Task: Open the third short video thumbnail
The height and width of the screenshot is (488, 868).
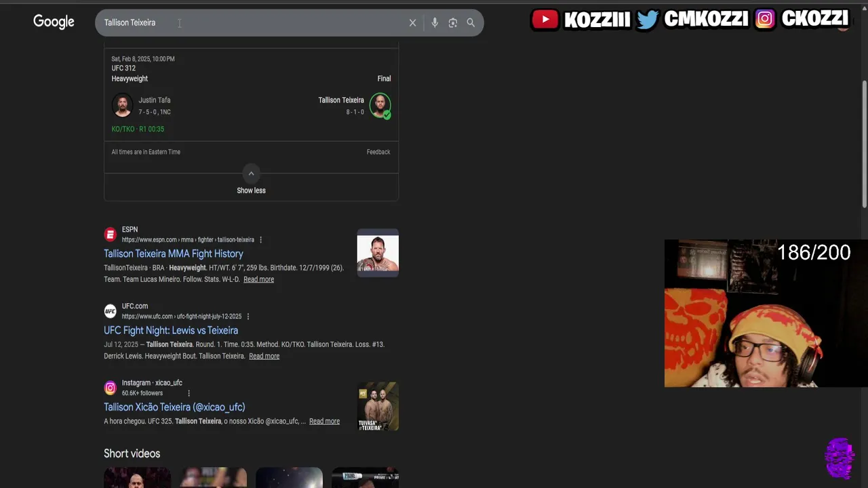Action: pyautogui.click(x=289, y=477)
